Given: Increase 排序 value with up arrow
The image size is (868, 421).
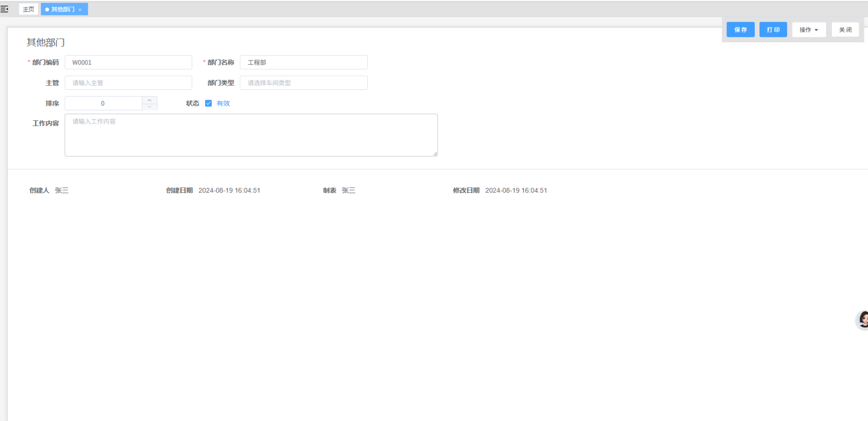Looking at the screenshot, I should coord(149,100).
